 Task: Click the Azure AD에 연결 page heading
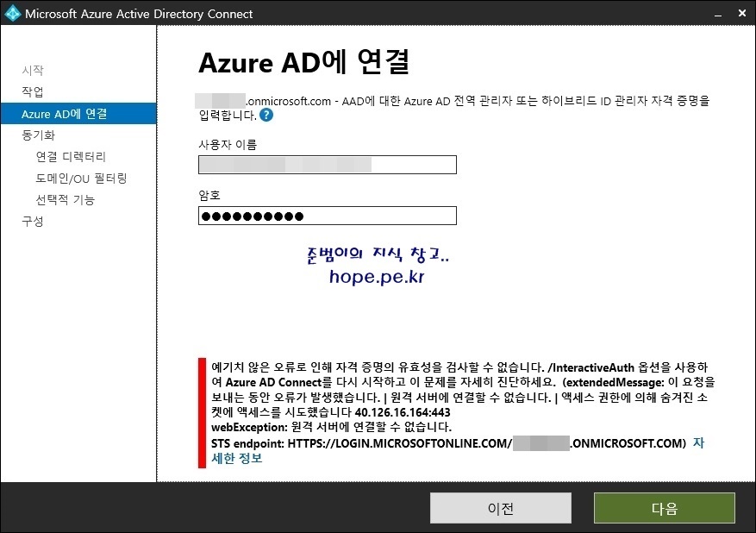tap(303, 62)
